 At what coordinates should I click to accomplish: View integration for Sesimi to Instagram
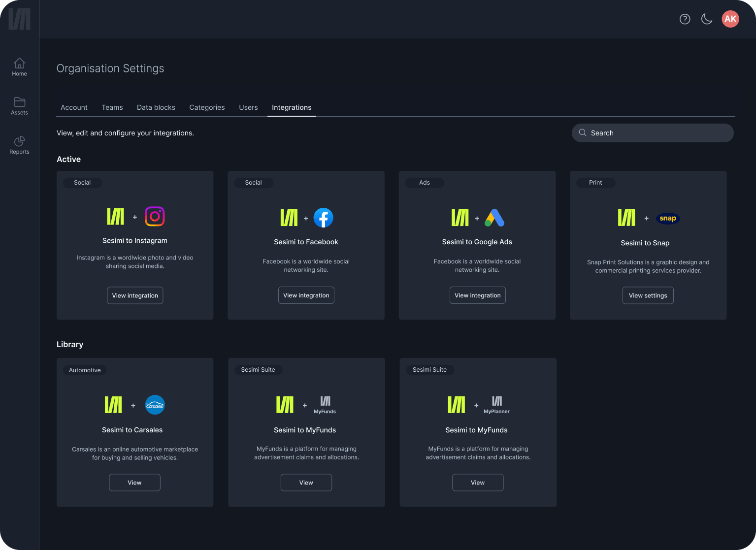(135, 295)
